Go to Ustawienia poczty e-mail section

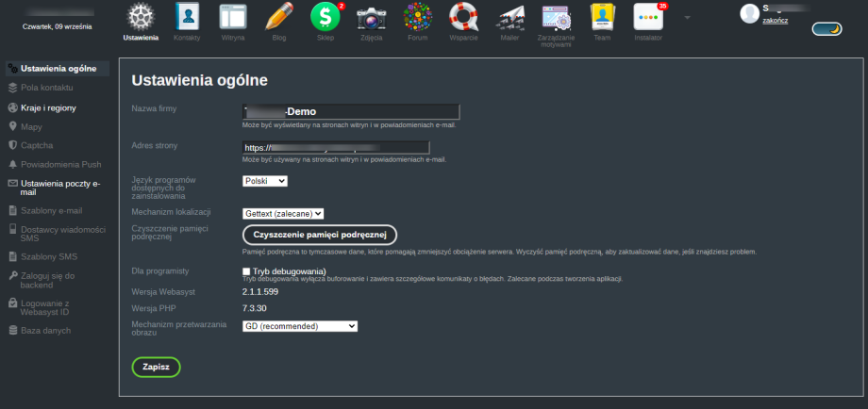(x=58, y=188)
